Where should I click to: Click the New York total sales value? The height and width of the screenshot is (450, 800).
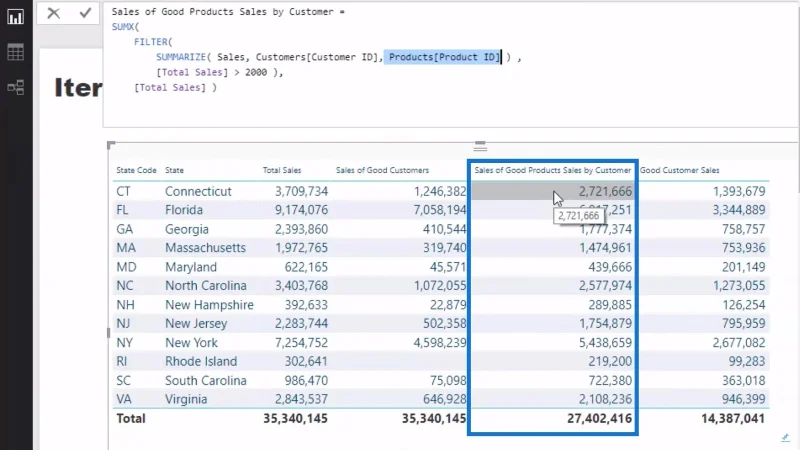tap(301, 343)
